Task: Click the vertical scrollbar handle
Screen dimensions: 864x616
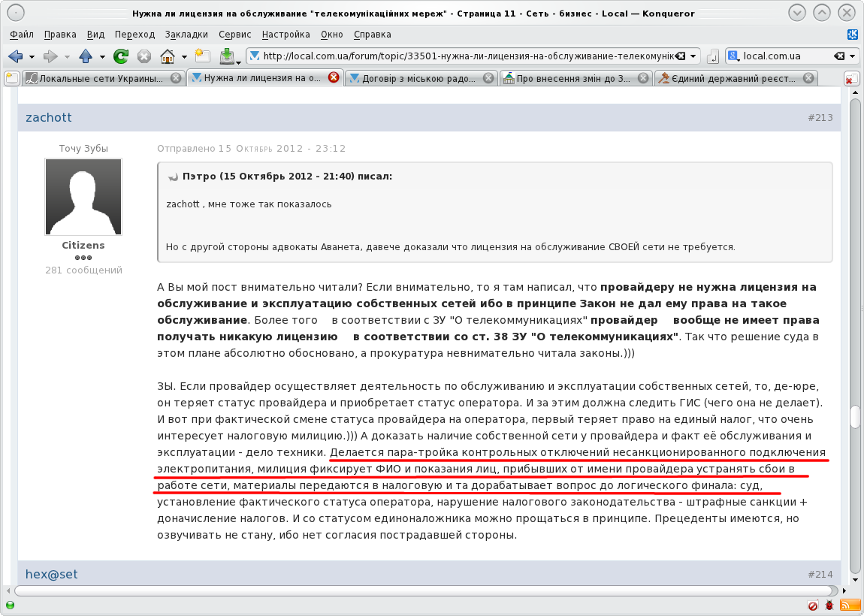Action: tap(855, 417)
